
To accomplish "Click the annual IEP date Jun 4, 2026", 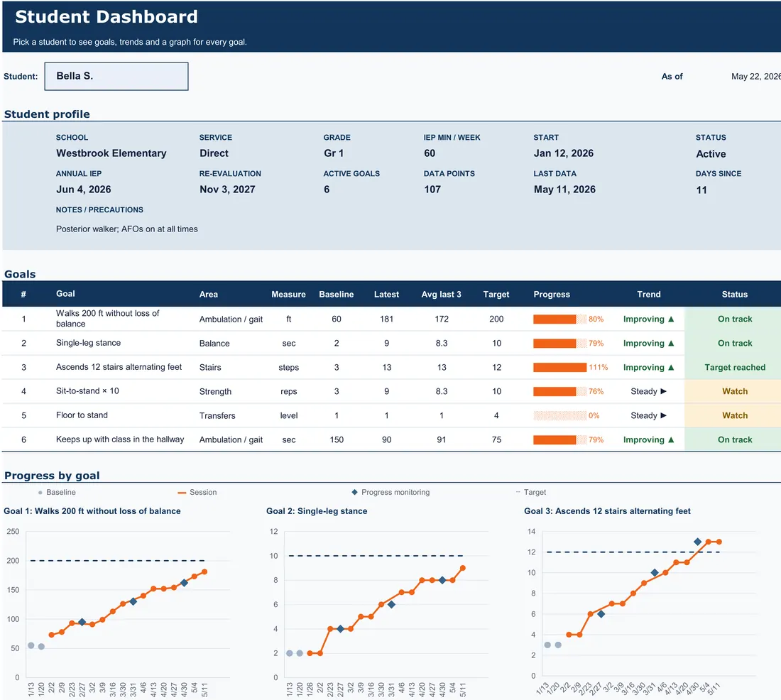I will click(83, 190).
